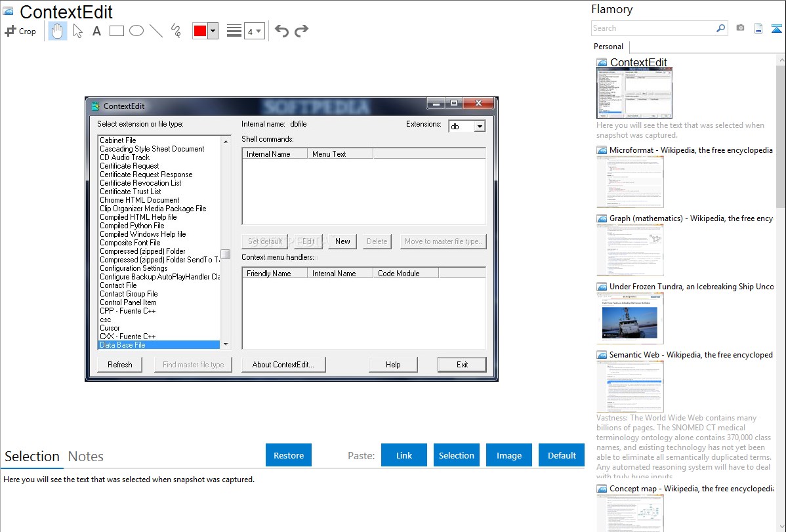The height and width of the screenshot is (532, 786).
Task: Pick the rectangle shape tool
Action: click(116, 31)
